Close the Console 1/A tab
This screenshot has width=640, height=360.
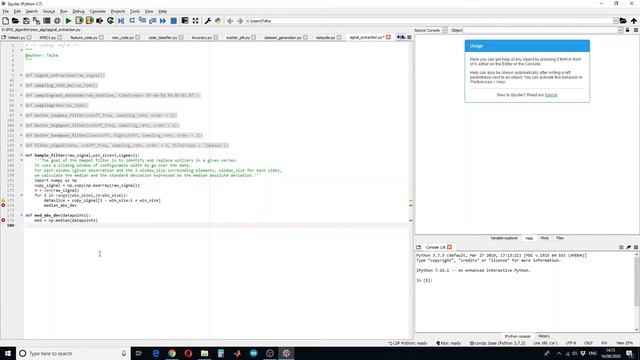(x=449, y=247)
